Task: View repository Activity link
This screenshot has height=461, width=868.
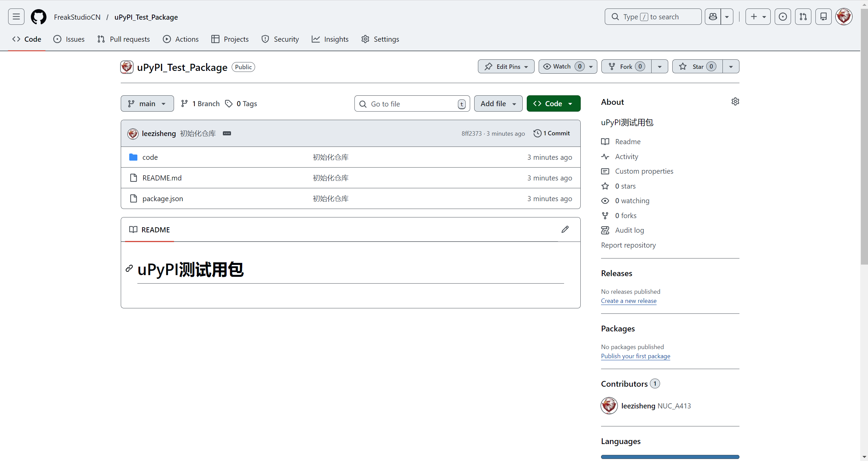Action: (x=626, y=156)
